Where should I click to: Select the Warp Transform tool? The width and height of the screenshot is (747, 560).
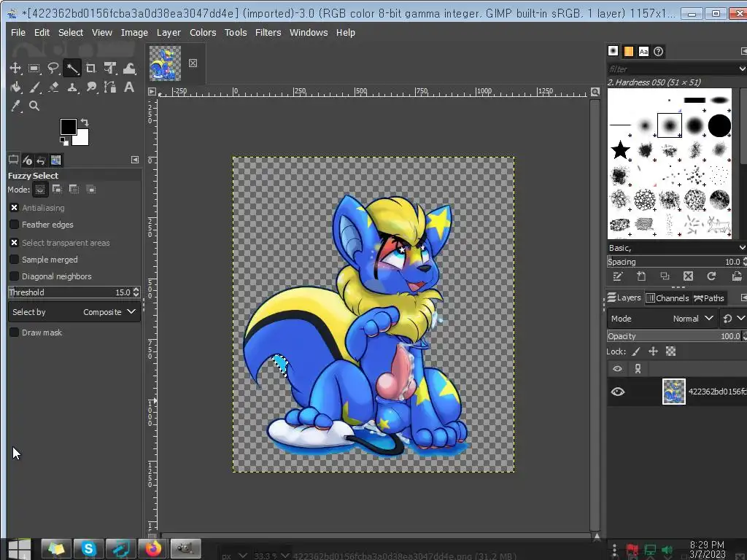(x=129, y=68)
